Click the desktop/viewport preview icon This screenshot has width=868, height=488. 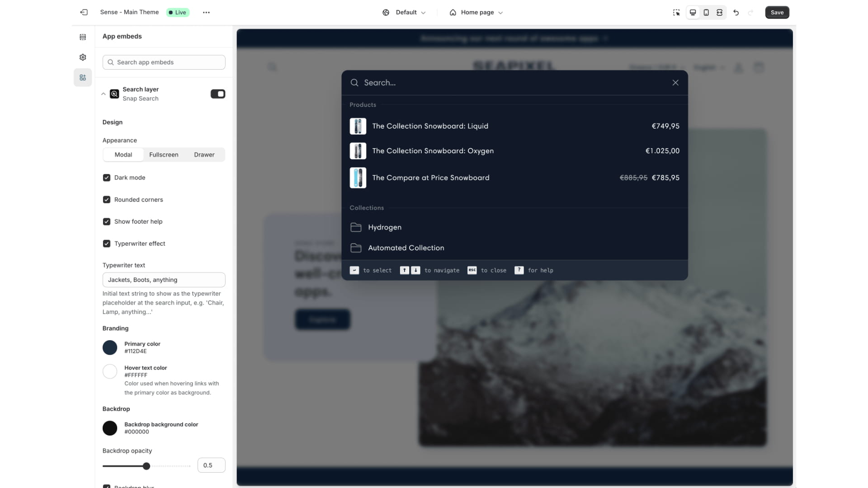click(x=692, y=12)
